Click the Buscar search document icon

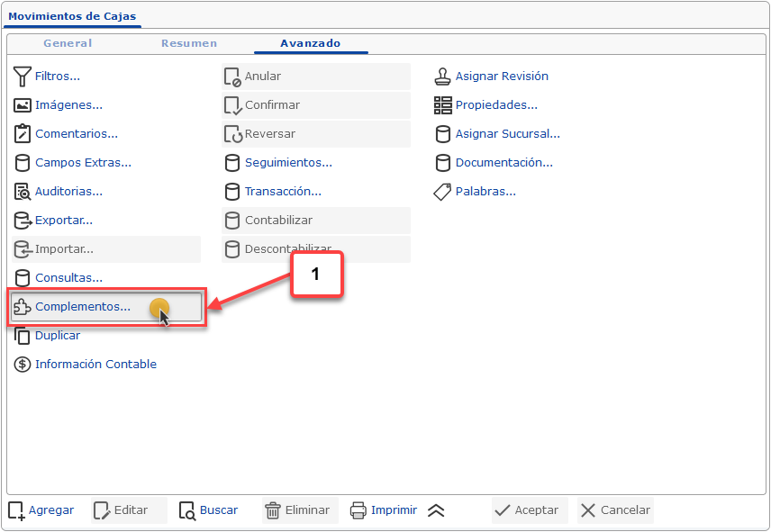[187, 511]
